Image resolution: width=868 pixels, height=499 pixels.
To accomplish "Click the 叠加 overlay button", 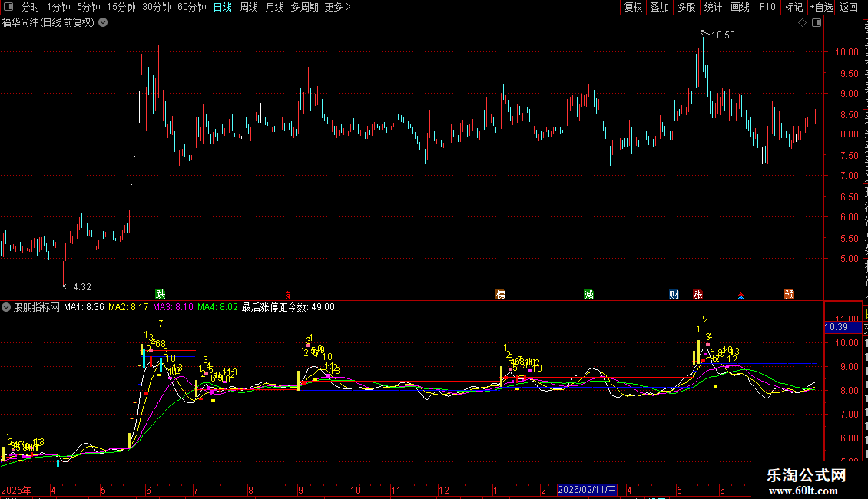I will 659,7.
